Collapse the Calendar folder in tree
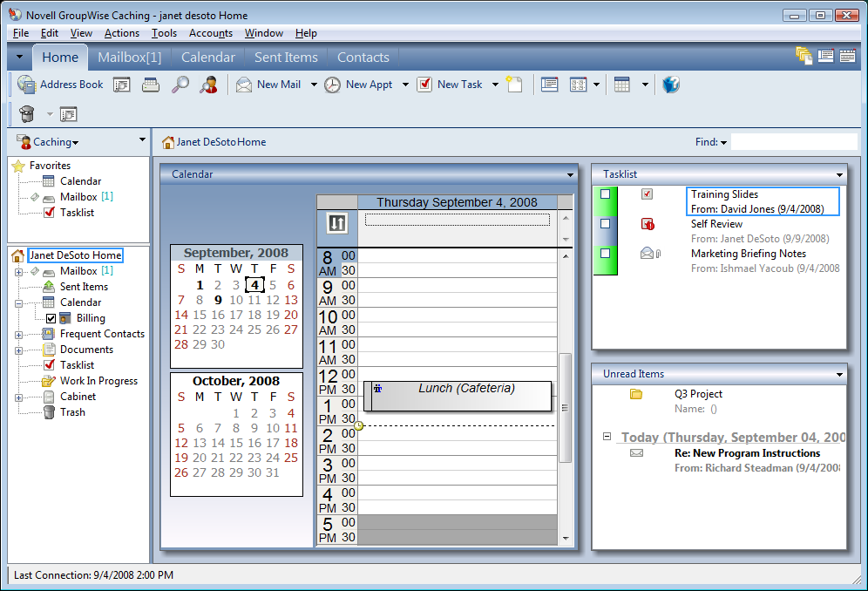The height and width of the screenshot is (591, 868). [18, 303]
